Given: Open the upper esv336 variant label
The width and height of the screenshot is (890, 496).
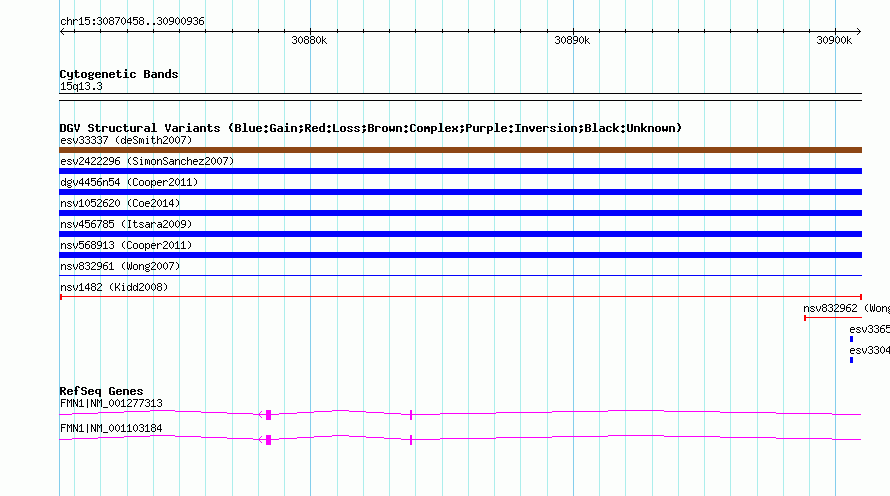Looking at the screenshot, I should point(869,329).
